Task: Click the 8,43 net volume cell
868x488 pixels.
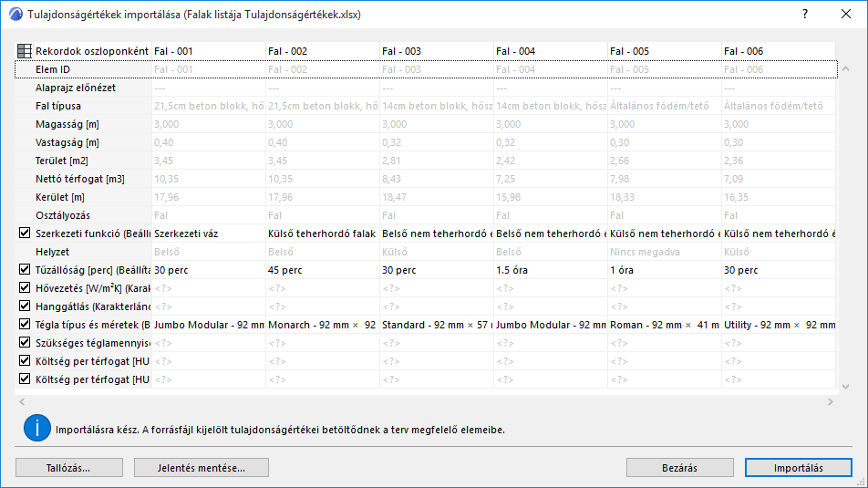Action: [x=437, y=179]
